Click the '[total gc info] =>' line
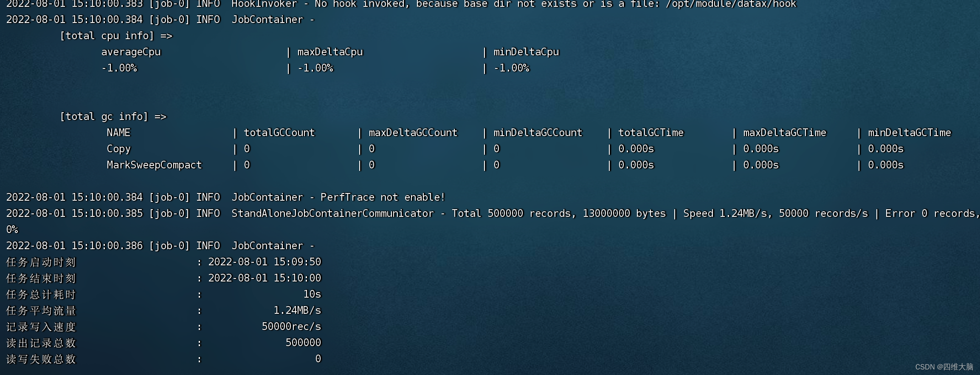Viewport: 980px width, 375px height. tap(113, 116)
